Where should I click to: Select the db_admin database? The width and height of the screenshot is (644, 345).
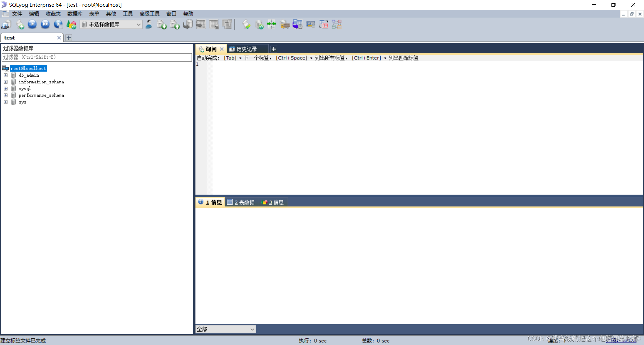tap(29, 75)
